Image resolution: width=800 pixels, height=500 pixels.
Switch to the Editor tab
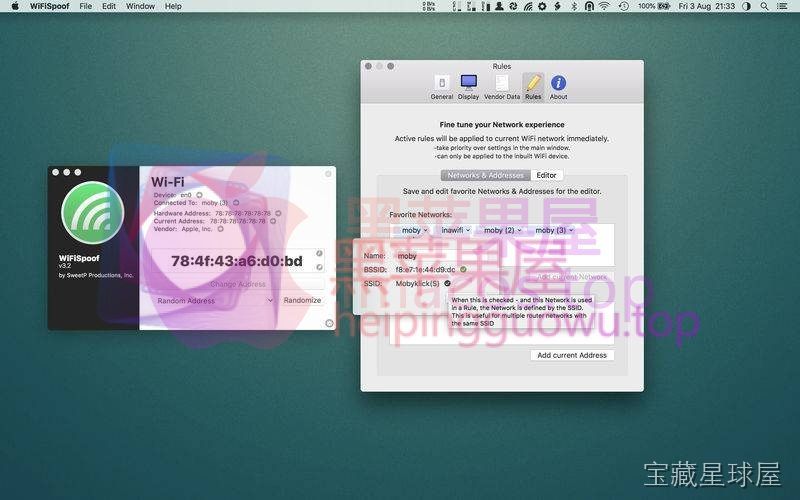pos(546,175)
